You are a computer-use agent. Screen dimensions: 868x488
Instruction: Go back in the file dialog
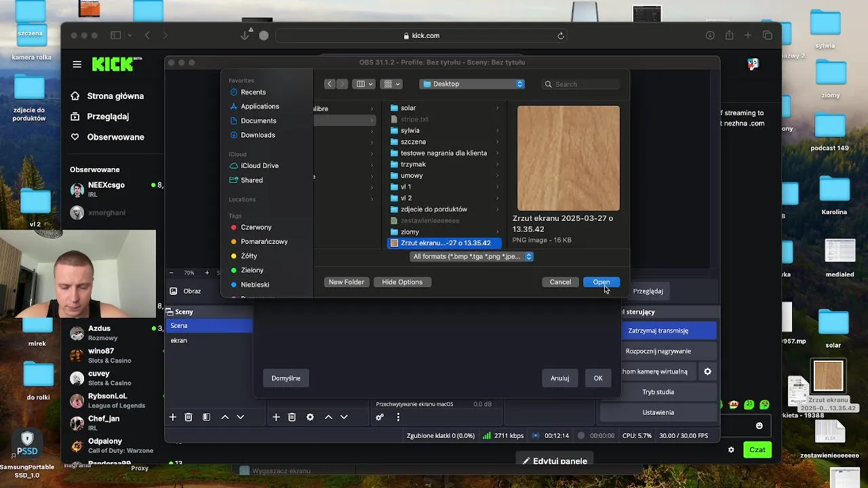coord(330,84)
